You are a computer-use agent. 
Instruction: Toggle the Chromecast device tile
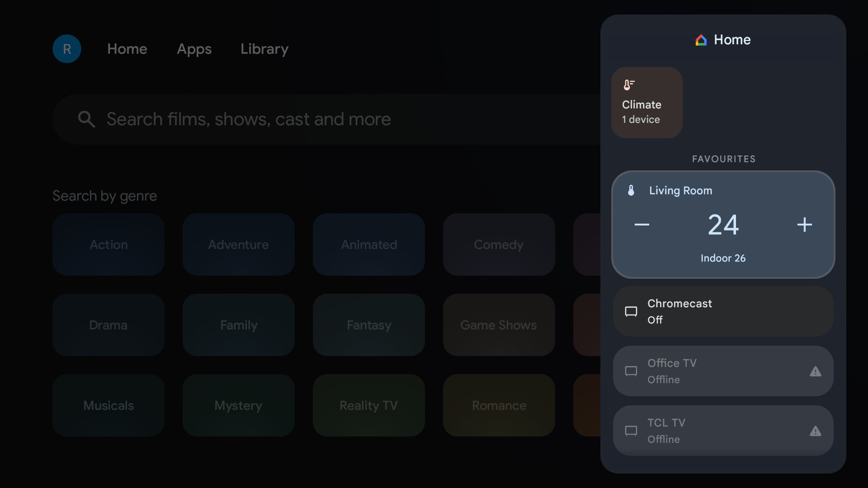(x=723, y=312)
